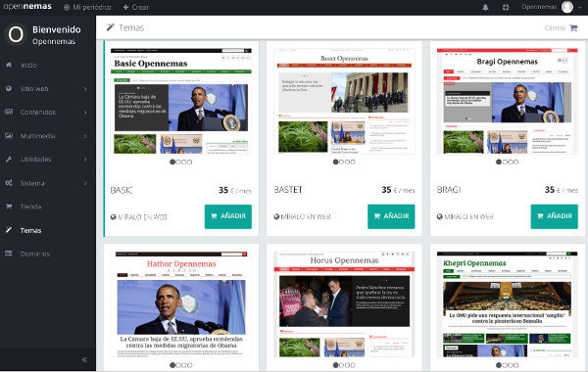
Task: Click the plus icon beside Crear
Action: point(125,7)
